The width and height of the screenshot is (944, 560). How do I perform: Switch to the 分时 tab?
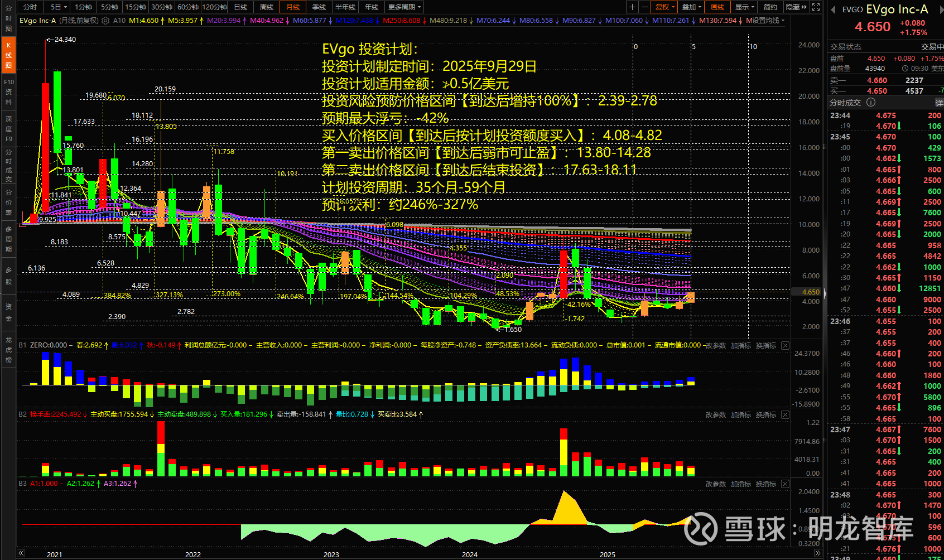click(30, 7)
